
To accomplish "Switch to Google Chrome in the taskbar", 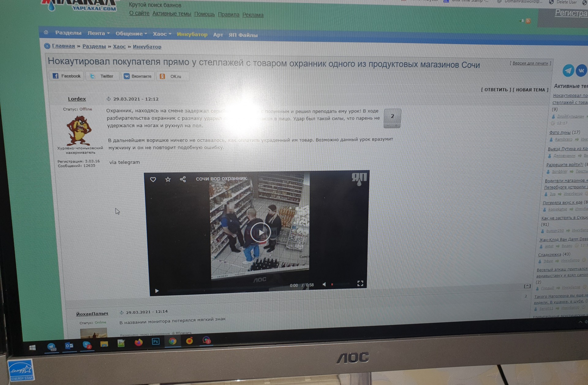I will pos(172,341).
